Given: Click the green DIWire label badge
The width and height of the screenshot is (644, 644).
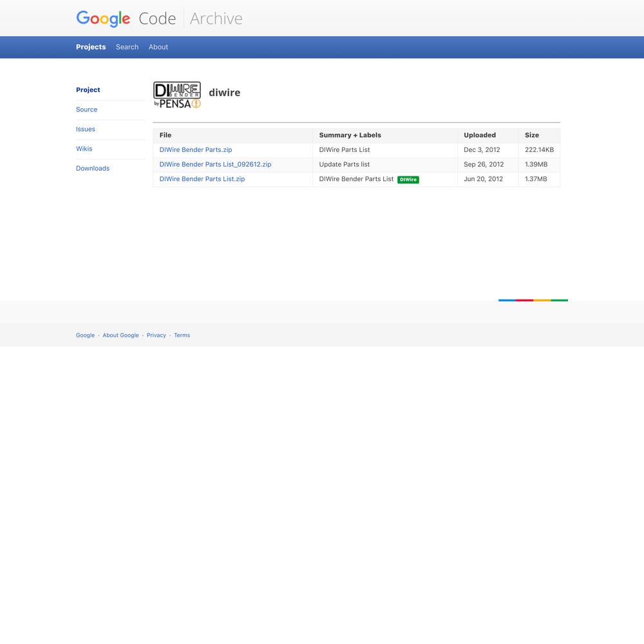Looking at the screenshot, I should click(x=408, y=180).
